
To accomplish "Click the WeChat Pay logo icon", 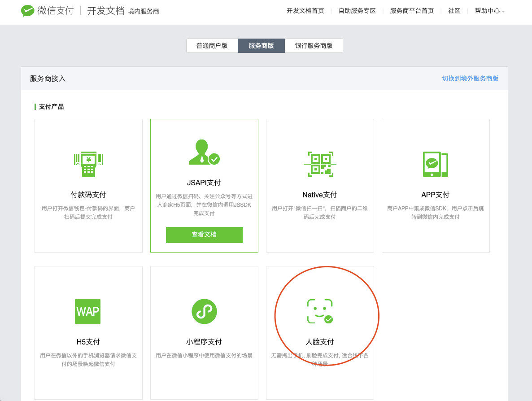I will (27, 10).
